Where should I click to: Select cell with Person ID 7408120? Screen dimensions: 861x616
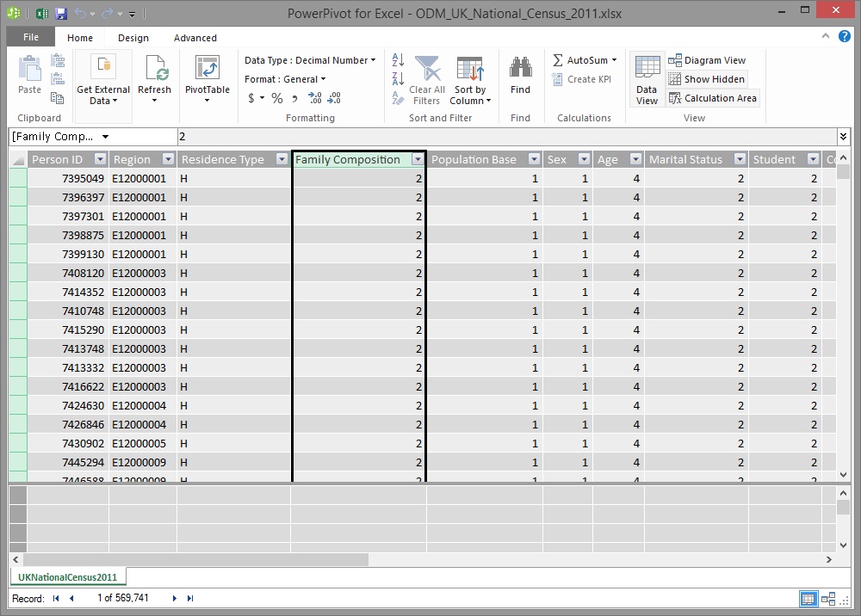(x=68, y=274)
